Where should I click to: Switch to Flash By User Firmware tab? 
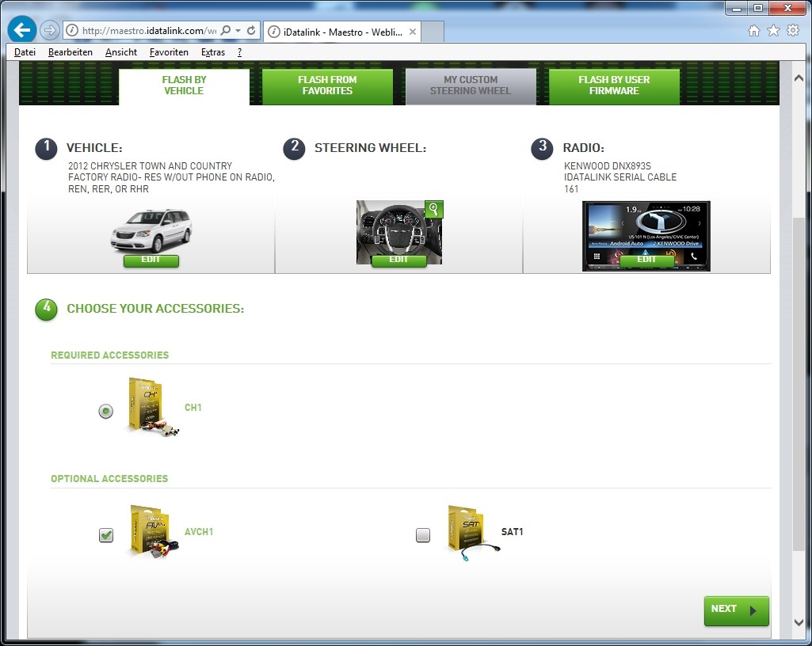(614, 86)
